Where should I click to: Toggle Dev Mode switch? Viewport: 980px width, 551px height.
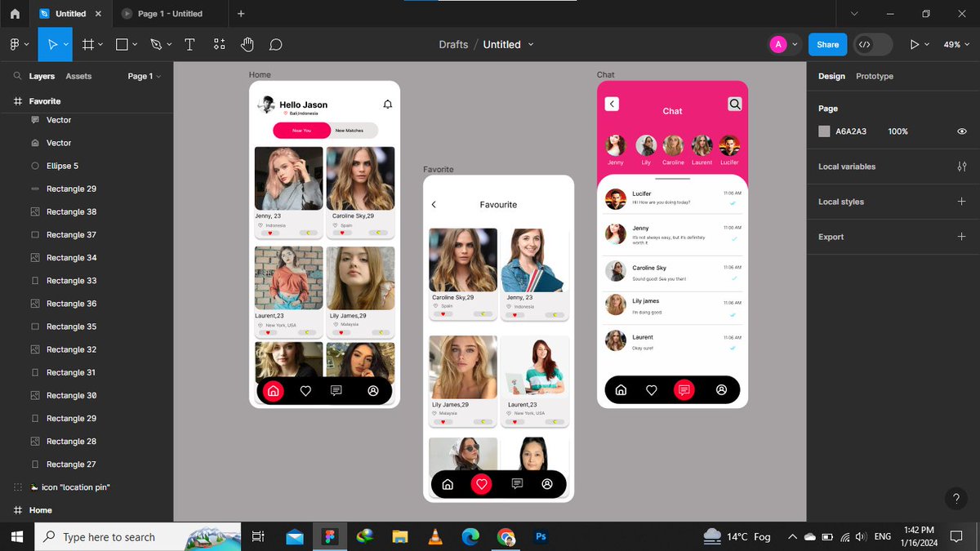[x=873, y=44]
